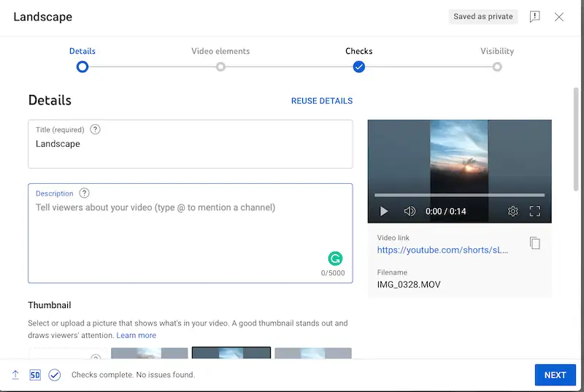Mute the video preview volume
The image size is (584, 392).
click(410, 211)
